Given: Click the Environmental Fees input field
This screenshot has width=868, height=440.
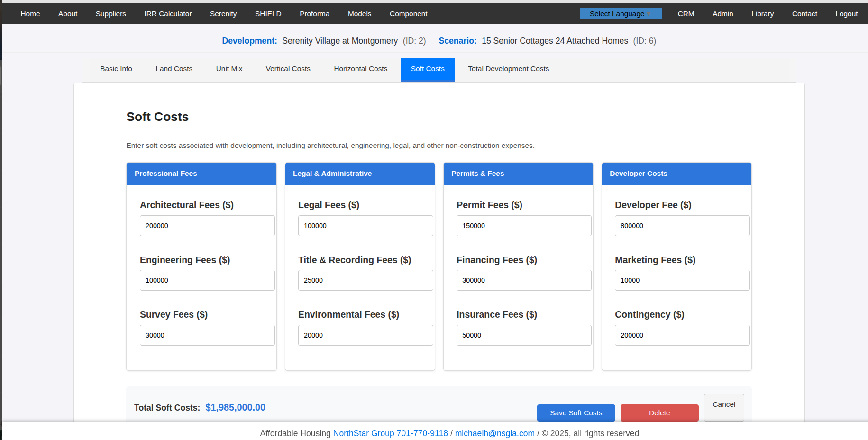Looking at the screenshot, I should coord(365,335).
